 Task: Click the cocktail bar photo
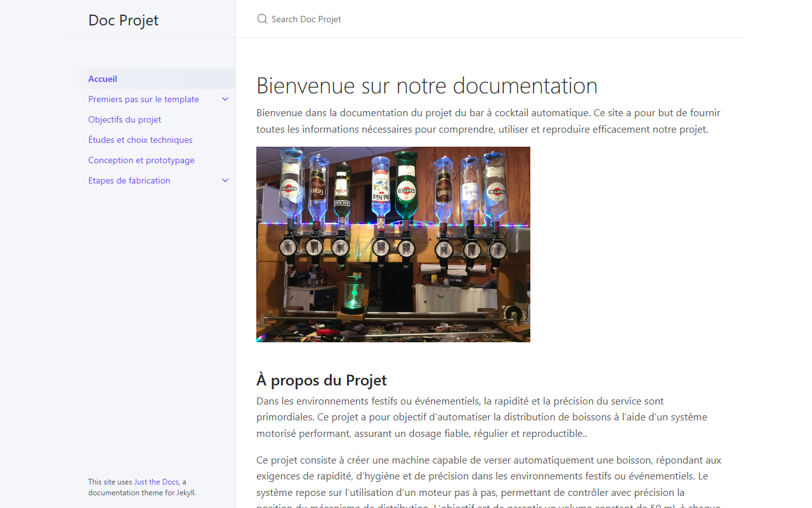coord(393,244)
